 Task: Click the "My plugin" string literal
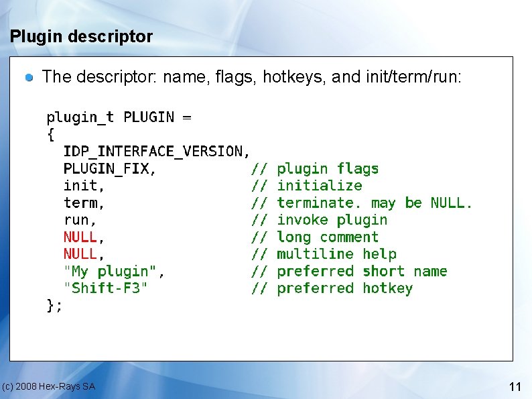[110, 272]
